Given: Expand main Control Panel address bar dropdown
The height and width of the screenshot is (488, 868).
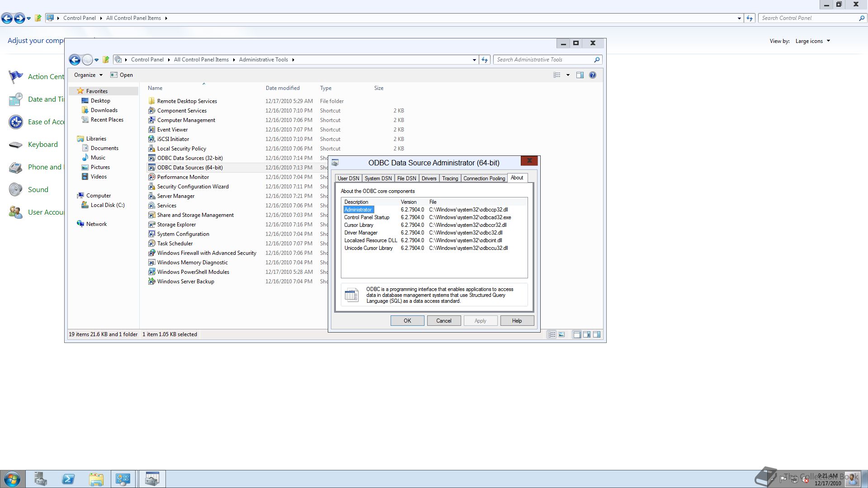Looking at the screenshot, I should click(x=739, y=18).
